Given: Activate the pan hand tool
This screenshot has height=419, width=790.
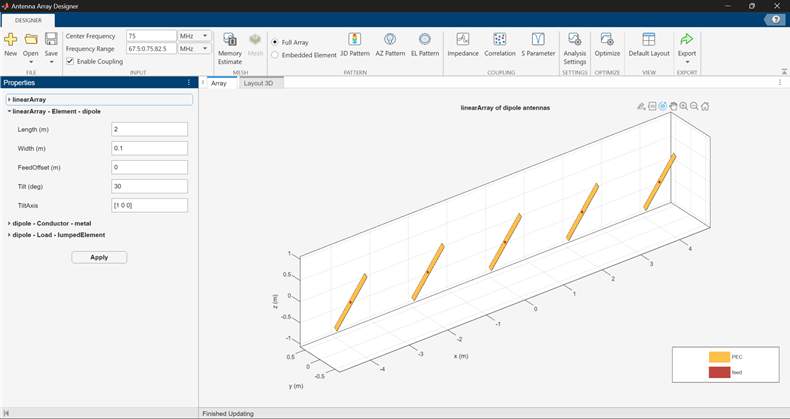Looking at the screenshot, I should click(x=673, y=106).
